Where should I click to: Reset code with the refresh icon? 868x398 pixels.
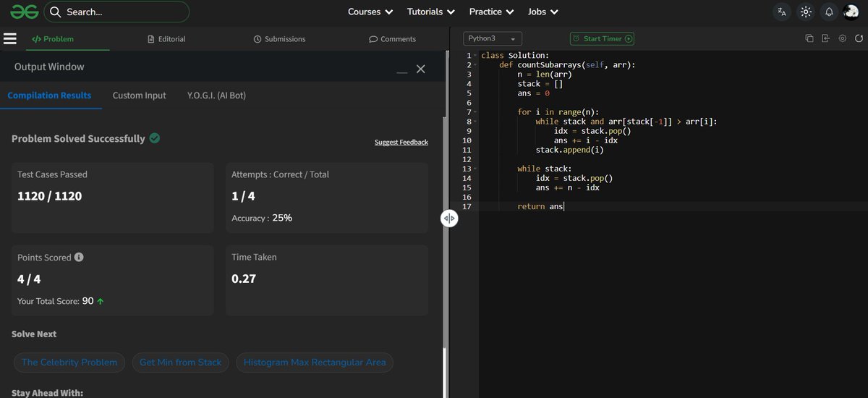[x=859, y=38]
